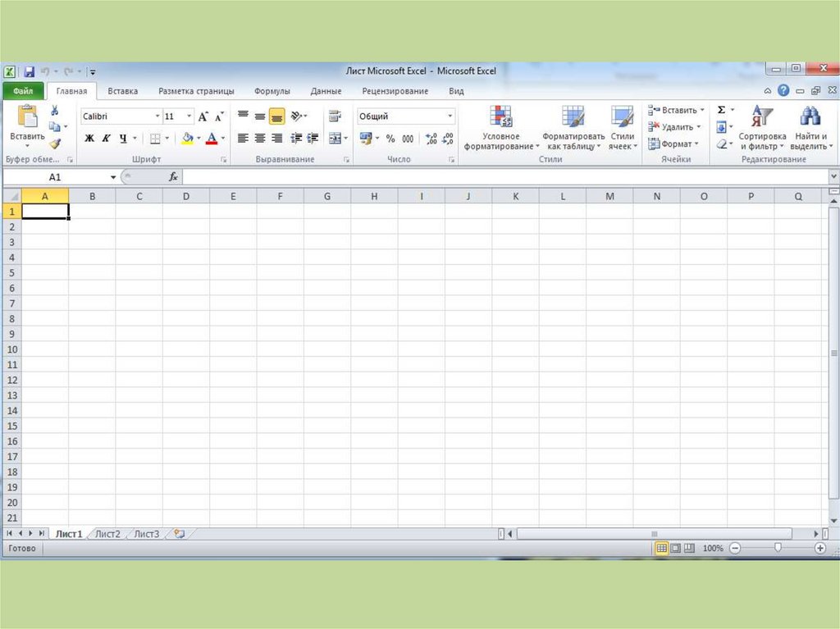Click the wrap text icon
The height and width of the screenshot is (629, 840).
click(x=335, y=115)
